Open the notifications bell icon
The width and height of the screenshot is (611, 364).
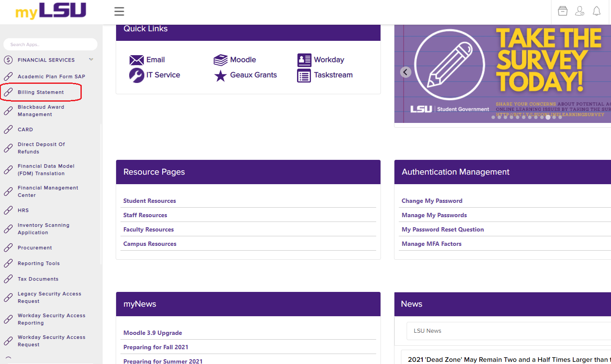[x=597, y=11]
